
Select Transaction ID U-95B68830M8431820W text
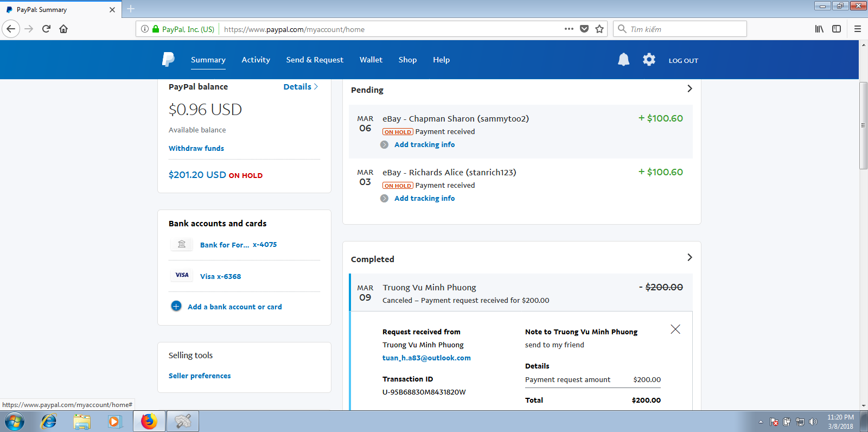click(424, 392)
